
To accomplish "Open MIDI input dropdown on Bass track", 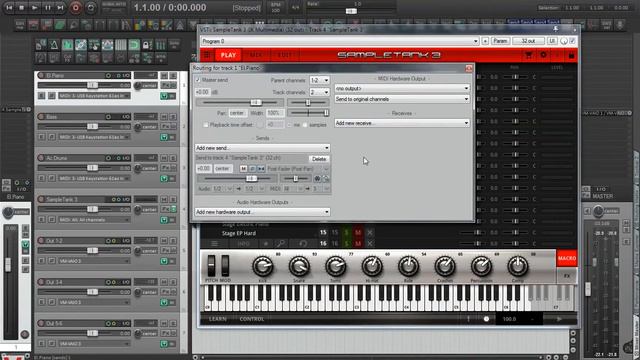I will click(94, 137).
